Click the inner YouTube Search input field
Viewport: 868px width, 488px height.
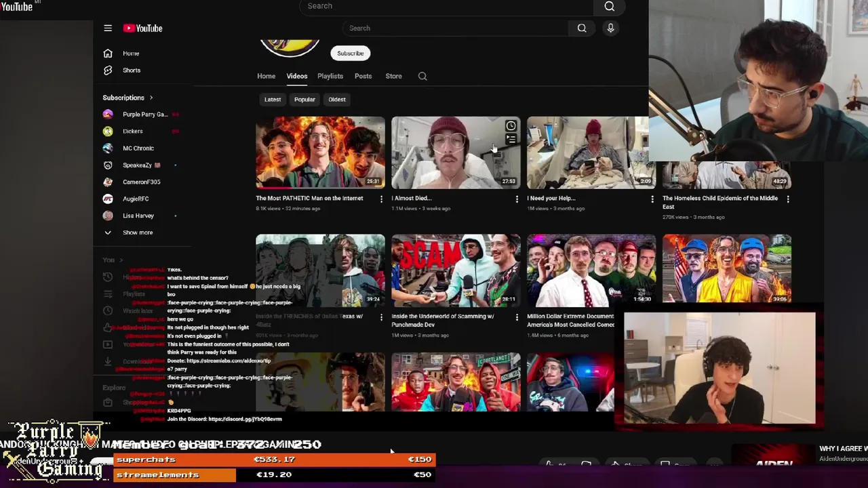(454, 28)
